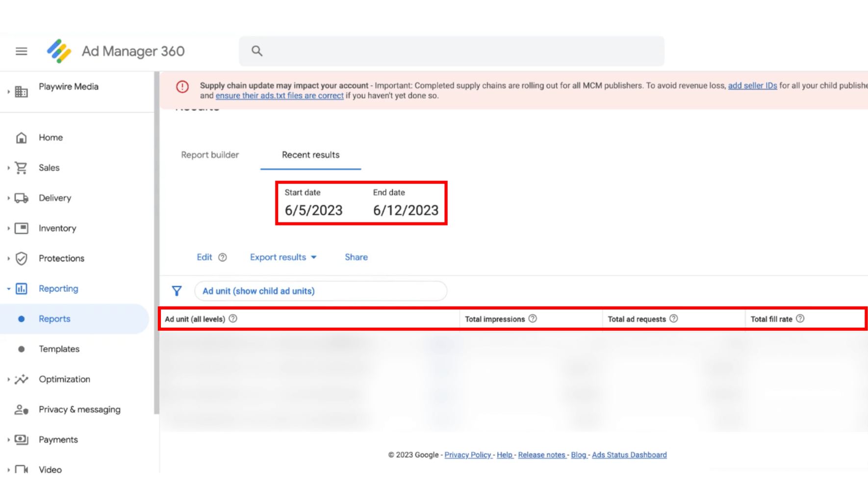The image size is (868, 488).
Task: Expand the Inventory sidebar section
Action: (x=8, y=229)
